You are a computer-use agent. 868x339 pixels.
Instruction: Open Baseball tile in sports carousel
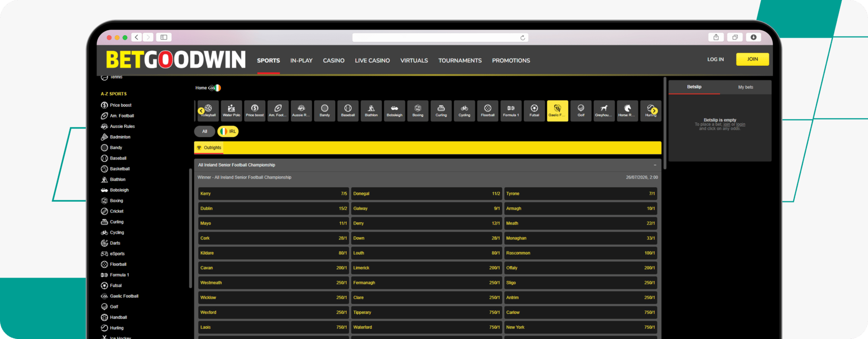click(348, 111)
